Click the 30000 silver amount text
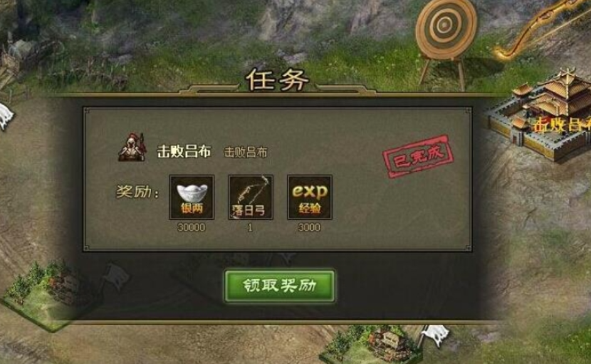Screen dimensions: 591x364 (x=192, y=227)
